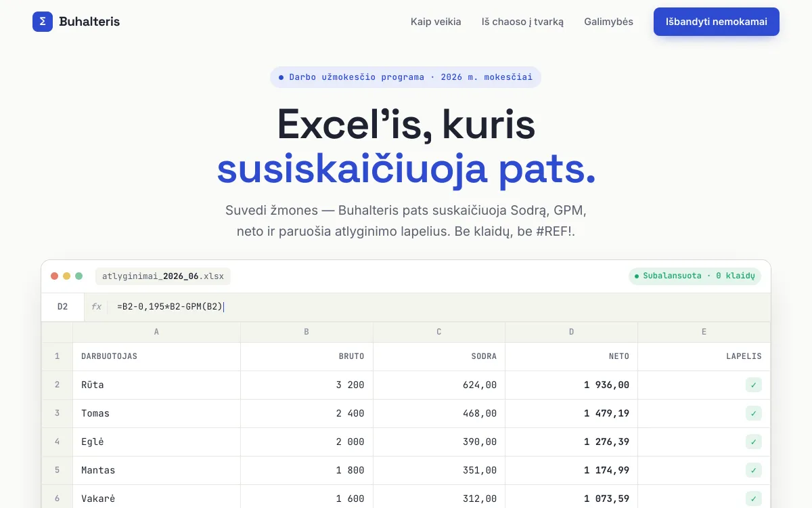This screenshot has width=812, height=508.
Task: Select the cell with name Eglė
Action: (156, 442)
